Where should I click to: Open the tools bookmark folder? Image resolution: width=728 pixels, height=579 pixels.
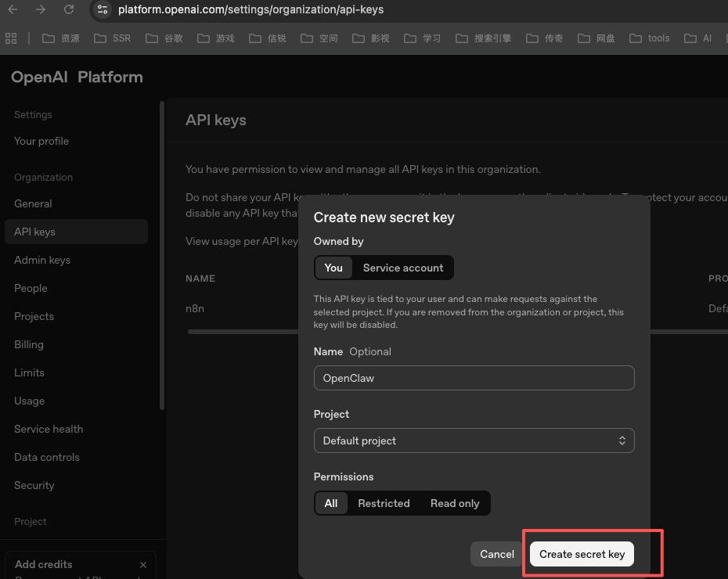click(x=650, y=38)
